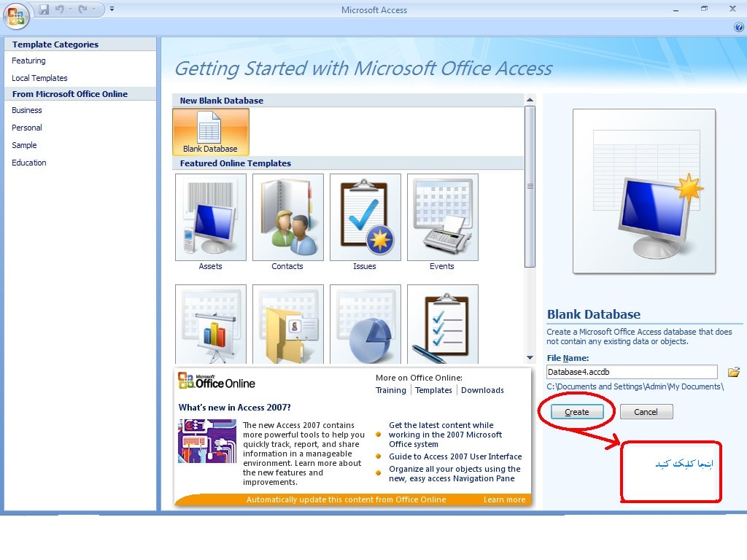
Task: Click the Cancel button
Action: pos(646,412)
